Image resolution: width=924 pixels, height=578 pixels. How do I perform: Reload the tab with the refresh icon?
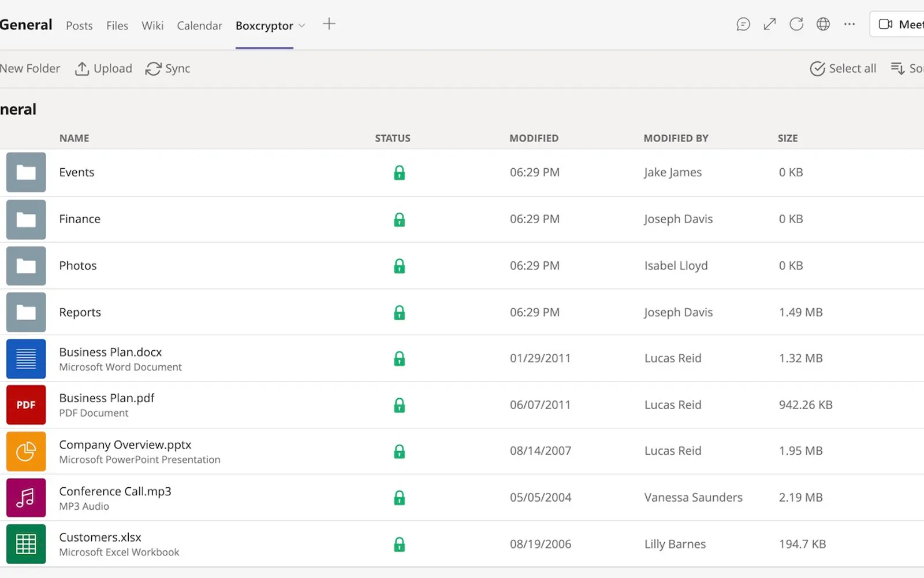click(x=796, y=24)
